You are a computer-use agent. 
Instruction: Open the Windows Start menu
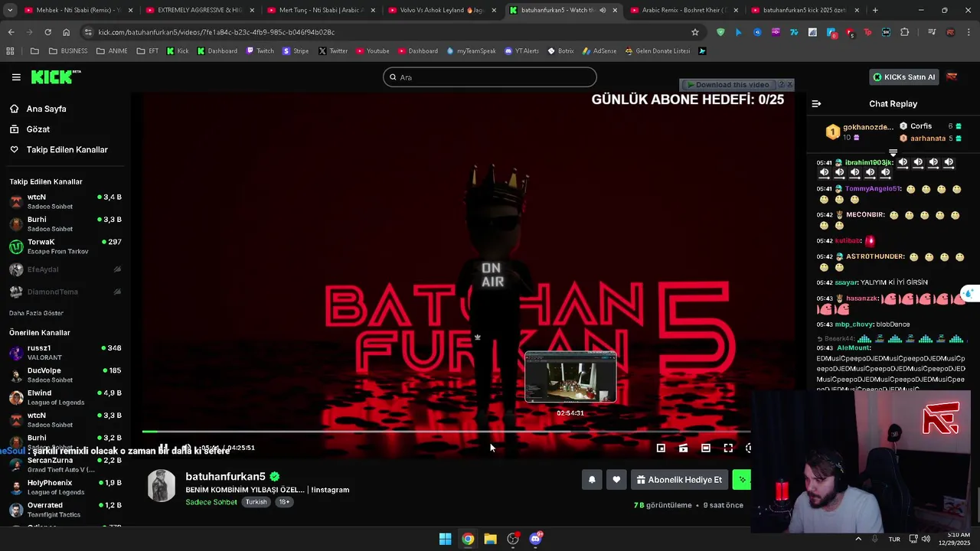pyautogui.click(x=445, y=539)
